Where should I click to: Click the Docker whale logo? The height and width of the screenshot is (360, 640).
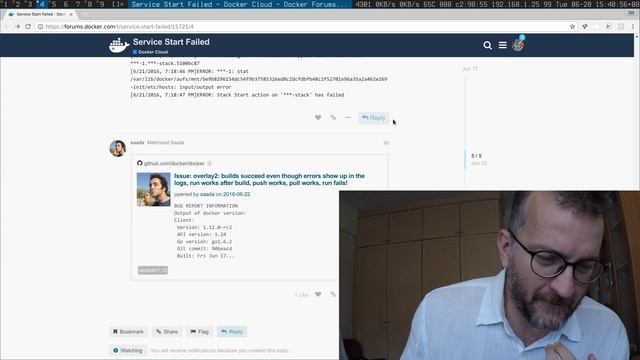tap(119, 45)
